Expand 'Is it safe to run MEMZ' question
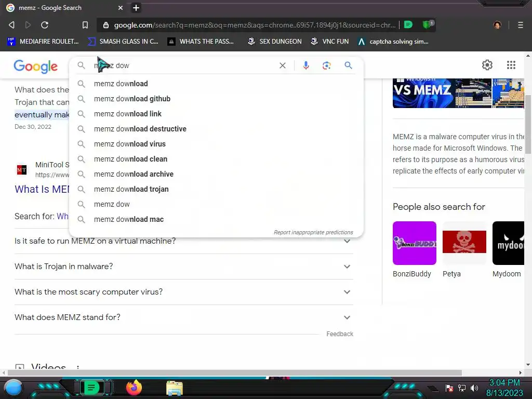Image resolution: width=532 pixels, height=399 pixels. [183, 241]
